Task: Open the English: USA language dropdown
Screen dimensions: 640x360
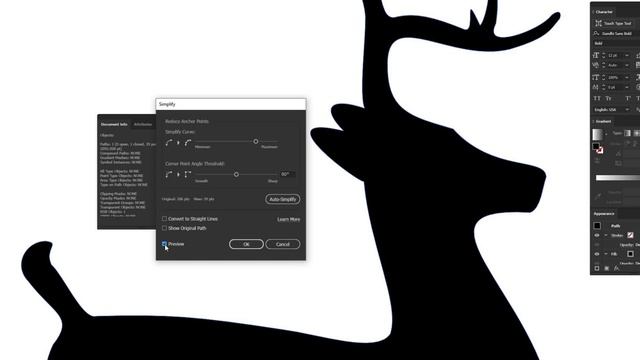Action: coord(611,110)
